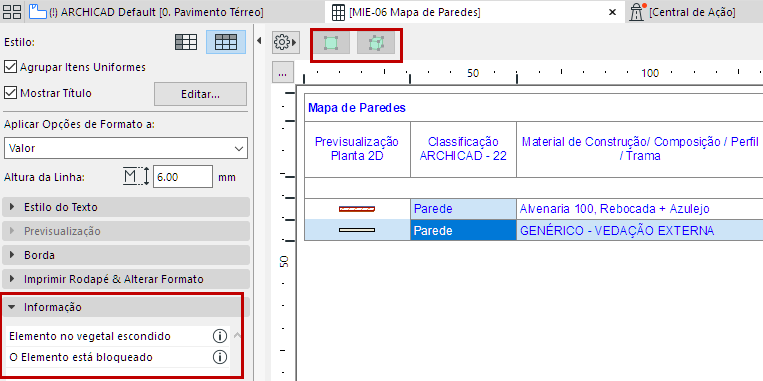The height and width of the screenshot is (381, 763).
Task: Click the white wall preview thumbnail
Action: (357, 230)
